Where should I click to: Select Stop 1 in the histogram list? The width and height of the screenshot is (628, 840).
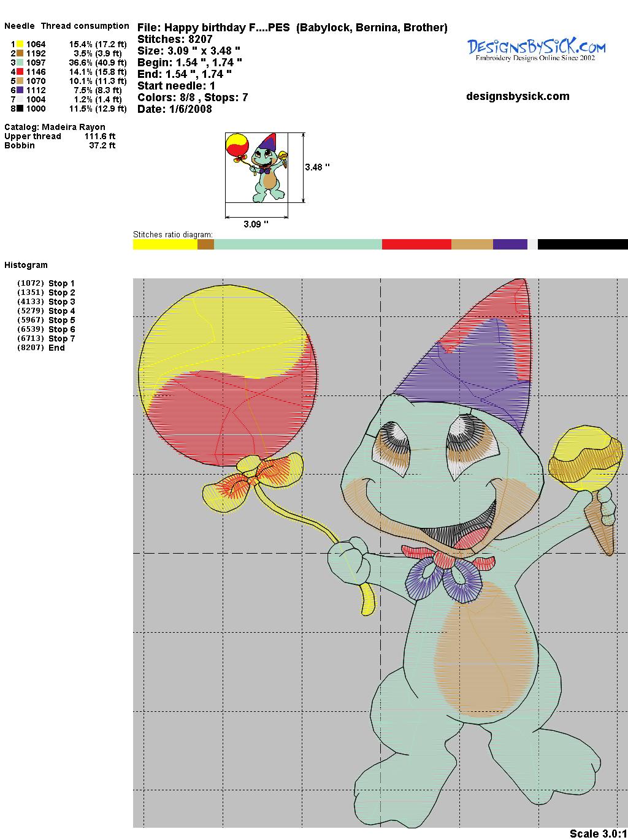coord(61,283)
